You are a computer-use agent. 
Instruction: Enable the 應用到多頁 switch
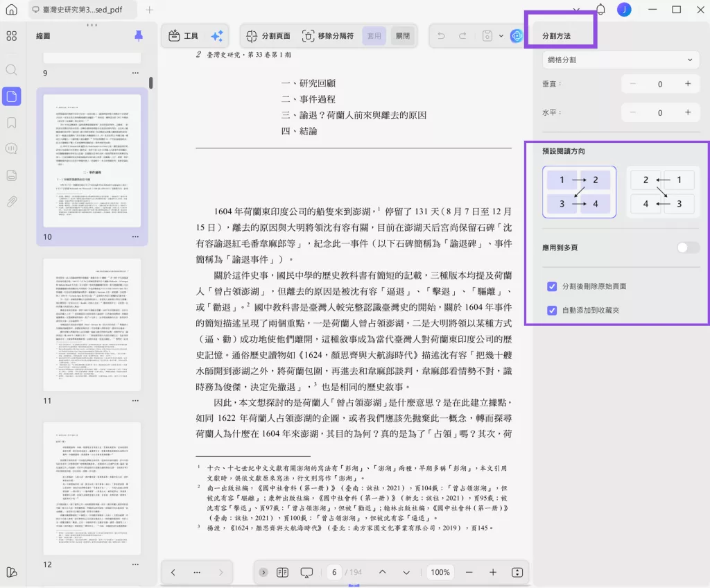[x=687, y=247]
